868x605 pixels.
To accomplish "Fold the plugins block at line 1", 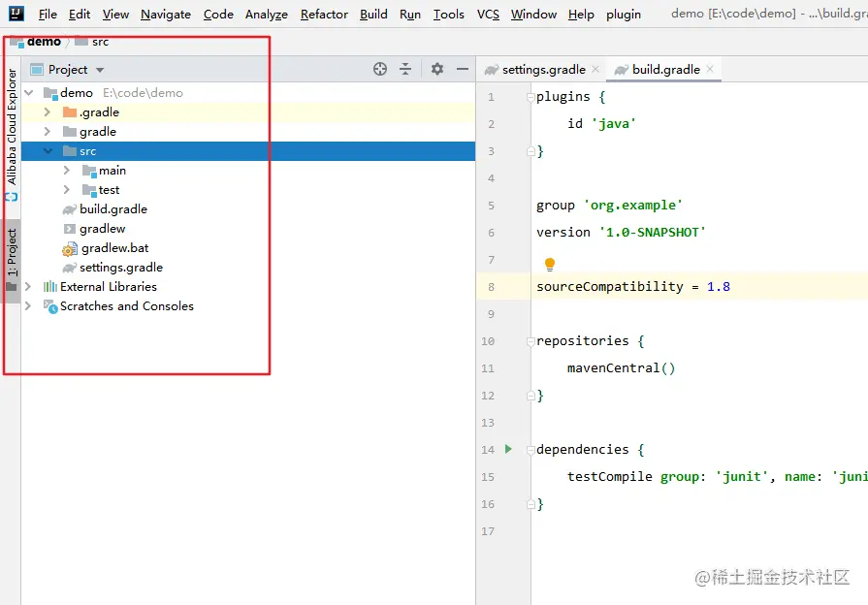I will (530, 97).
